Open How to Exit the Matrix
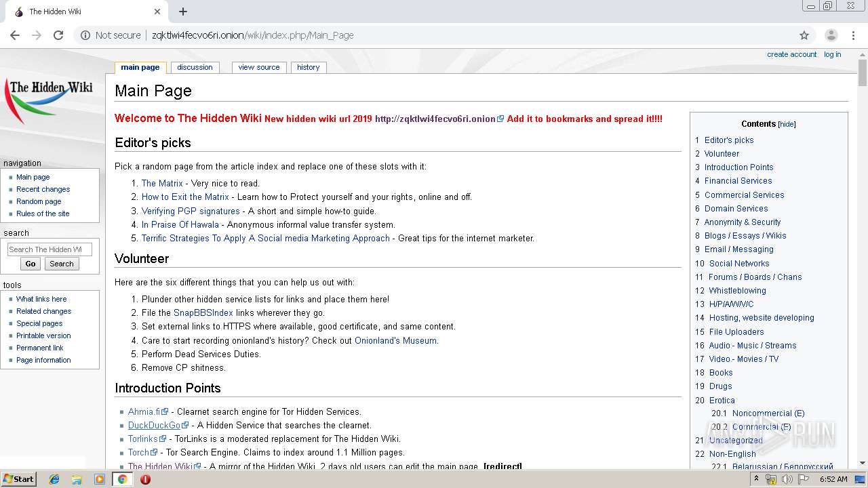The width and height of the screenshot is (868, 488). coord(185,197)
